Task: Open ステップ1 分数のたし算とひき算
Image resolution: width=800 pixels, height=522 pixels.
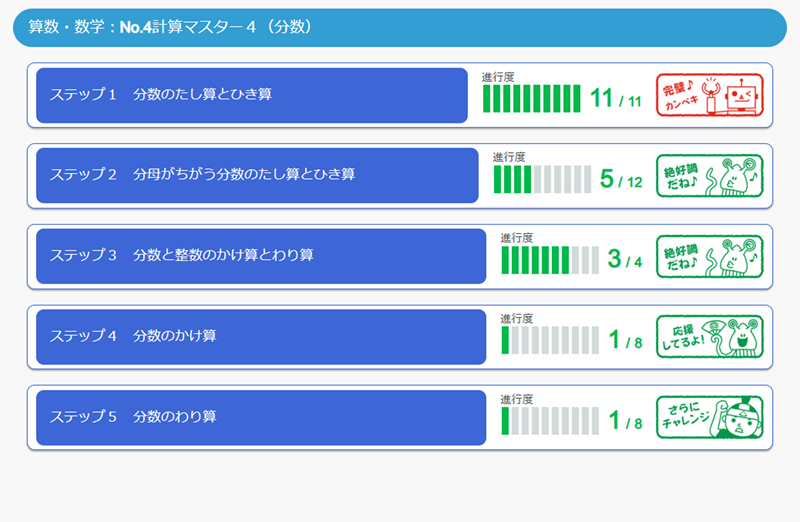Action: (252, 96)
